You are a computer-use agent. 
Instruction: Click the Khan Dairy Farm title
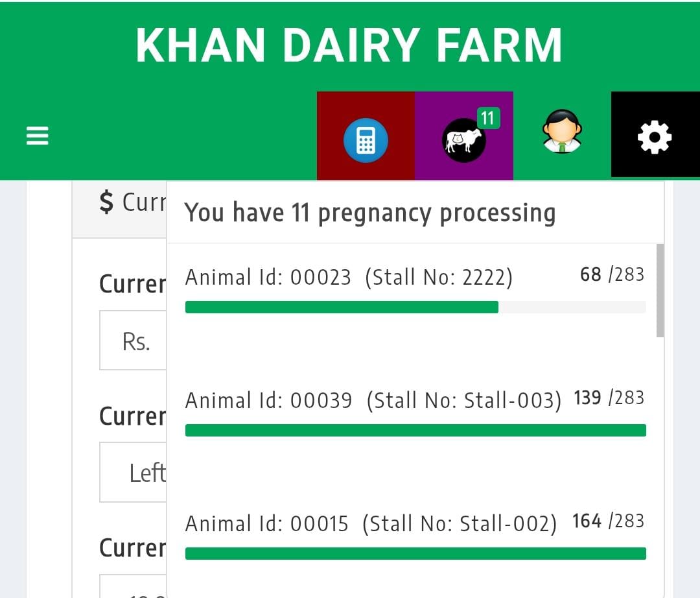pyautogui.click(x=349, y=45)
